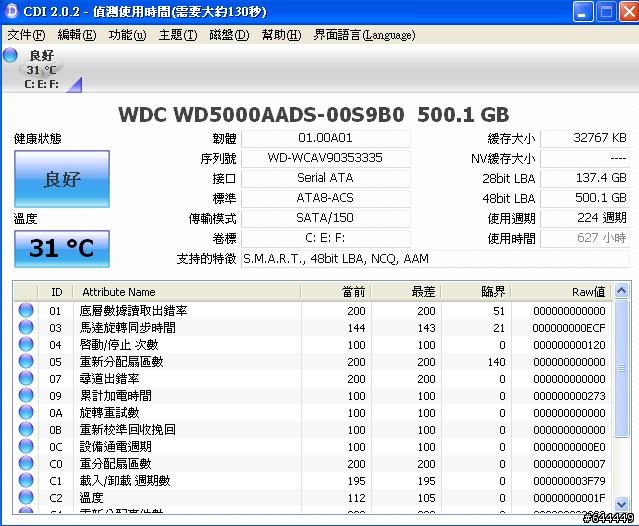Click the 28bit LBA field 137.4 GB
This screenshot has width=639, height=526.
585,178
